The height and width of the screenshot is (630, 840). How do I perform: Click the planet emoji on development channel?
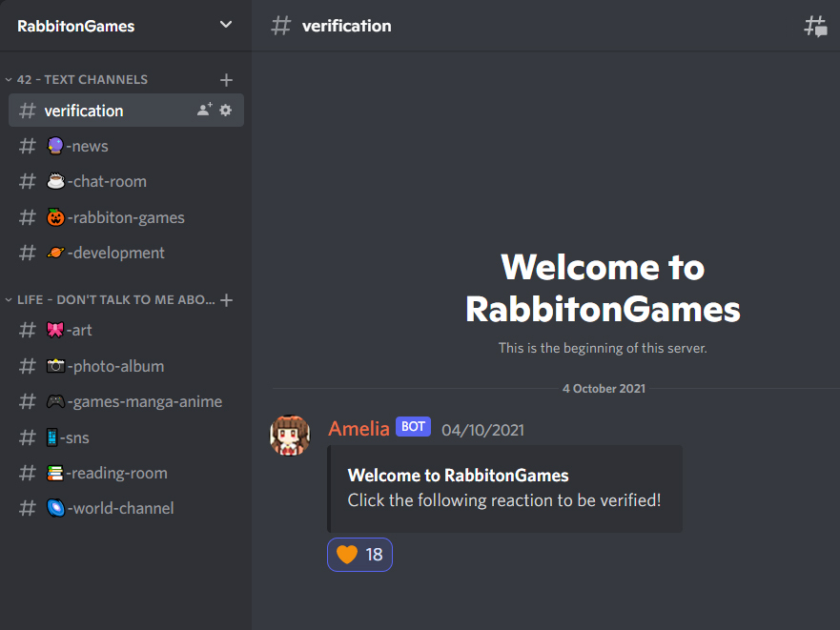pyautogui.click(x=55, y=253)
